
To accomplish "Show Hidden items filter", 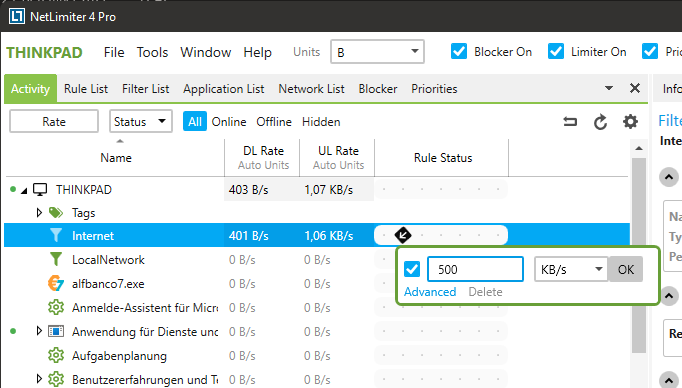I will [321, 122].
